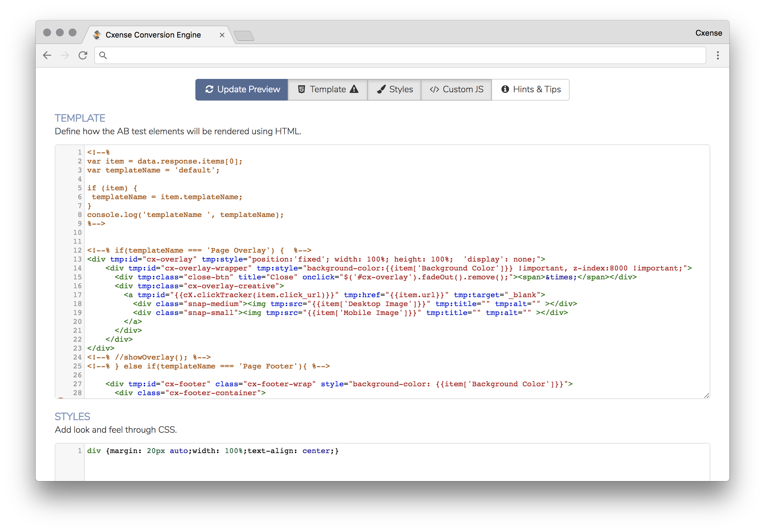Screen dimensions: 765x532
Task: Click 'templateName = item.templateName;' code line
Action: click(167, 197)
